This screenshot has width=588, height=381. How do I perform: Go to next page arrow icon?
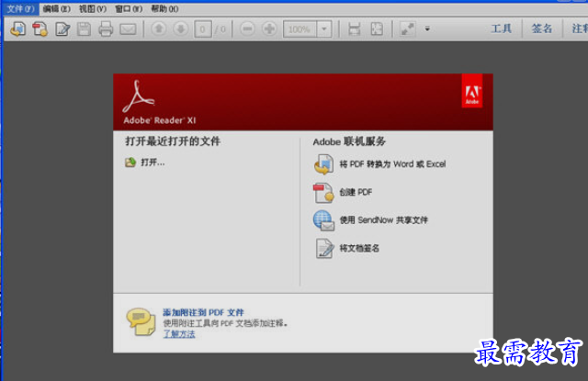pyautogui.click(x=181, y=28)
